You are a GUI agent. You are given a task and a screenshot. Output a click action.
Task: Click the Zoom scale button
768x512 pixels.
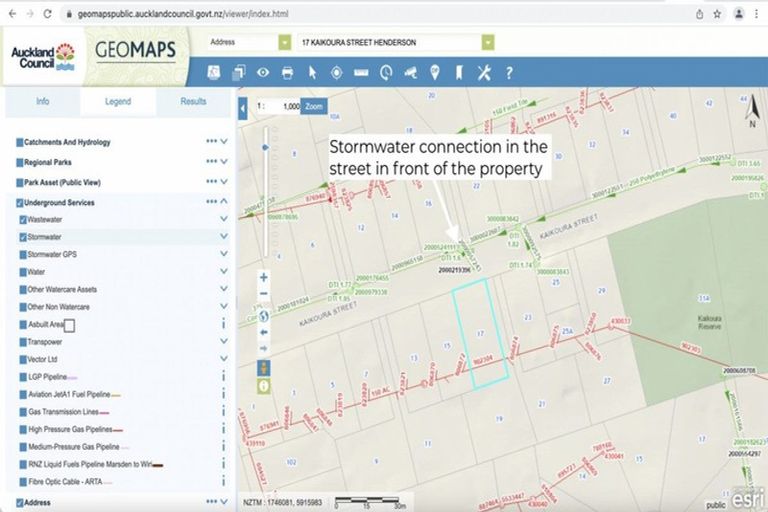(315, 106)
